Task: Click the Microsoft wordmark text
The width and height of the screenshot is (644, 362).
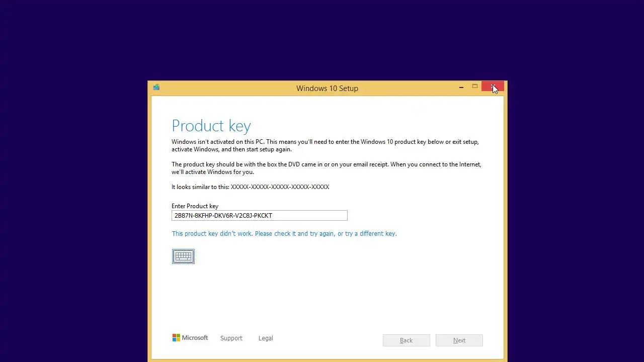Action: [x=195, y=338]
